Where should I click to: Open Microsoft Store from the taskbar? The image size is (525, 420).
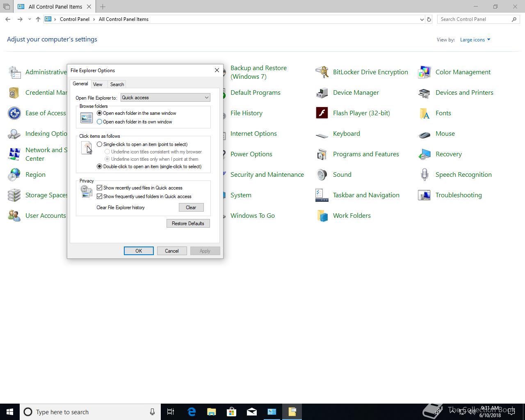pos(232,412)
